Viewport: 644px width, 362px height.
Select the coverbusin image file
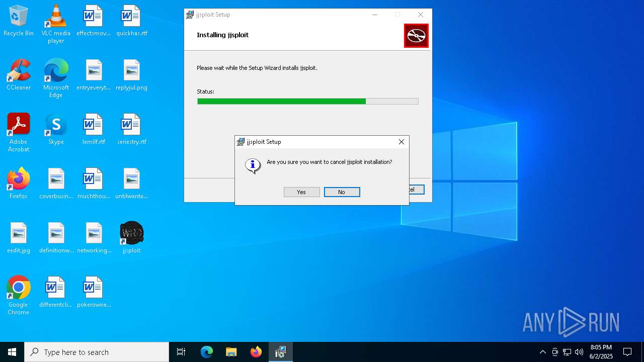[x=56, y=184]
